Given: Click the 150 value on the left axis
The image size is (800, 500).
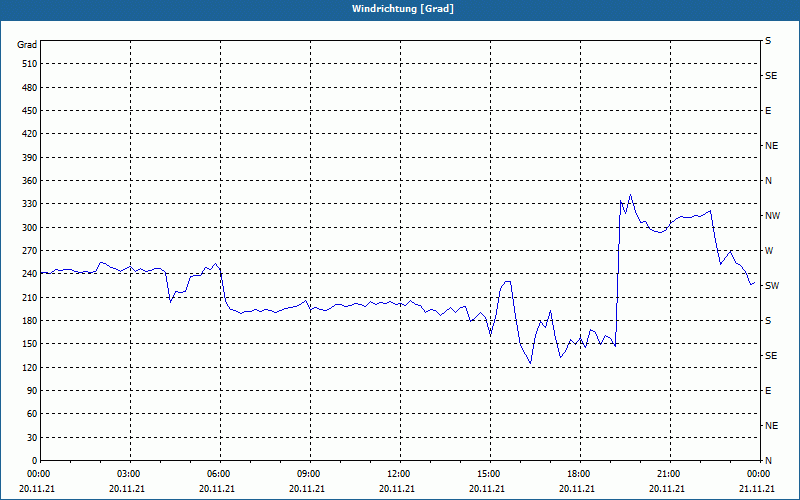Looking at the screenshot, I should coord(30,344).
